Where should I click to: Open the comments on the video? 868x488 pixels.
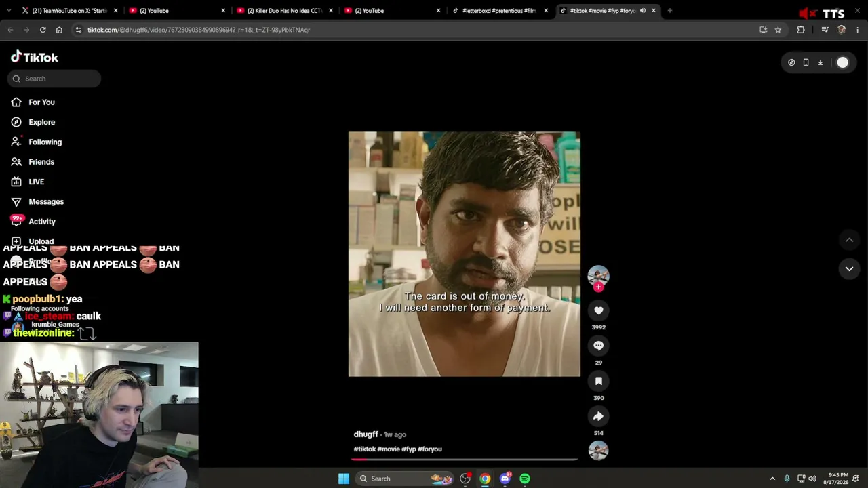[598, 346]
